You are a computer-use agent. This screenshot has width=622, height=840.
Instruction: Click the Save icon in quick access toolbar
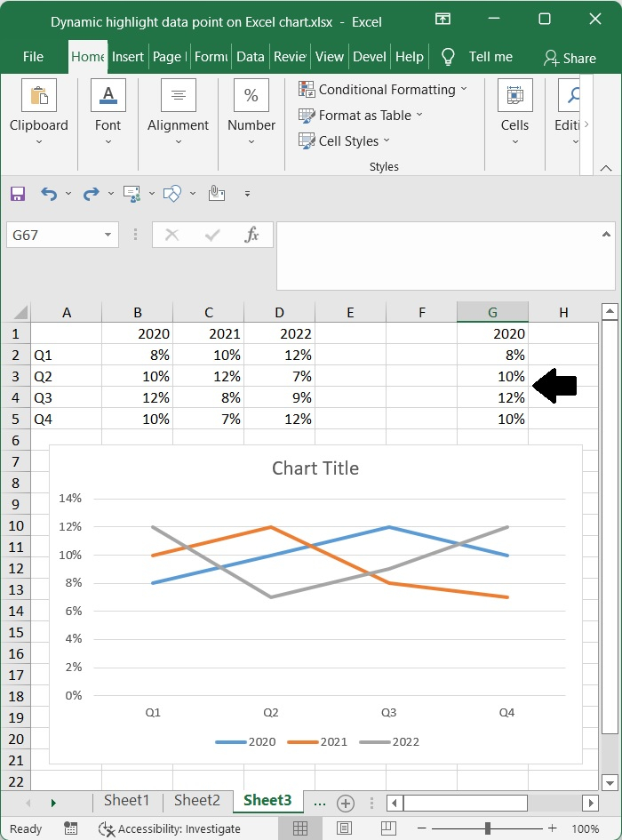[x=18, y=194]
